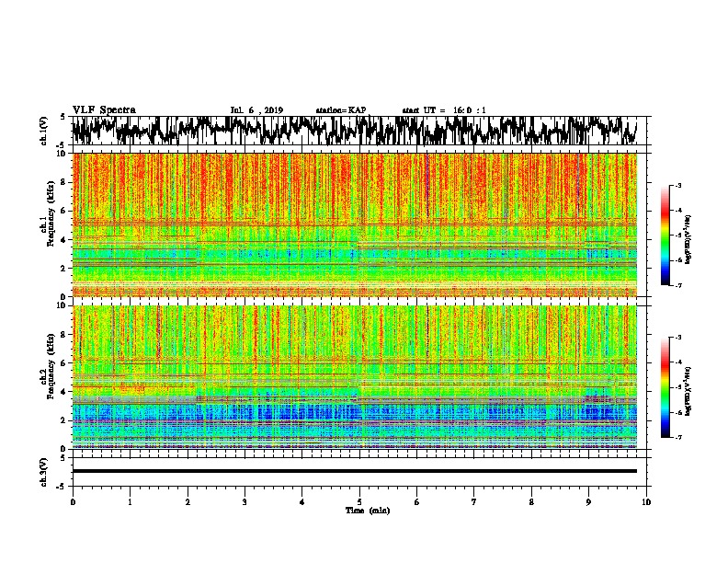Screen dimensions: 728x563
Task: Click the "6" kHz tick on ch.2 frequency axis
Action: [x=64, y=363]
